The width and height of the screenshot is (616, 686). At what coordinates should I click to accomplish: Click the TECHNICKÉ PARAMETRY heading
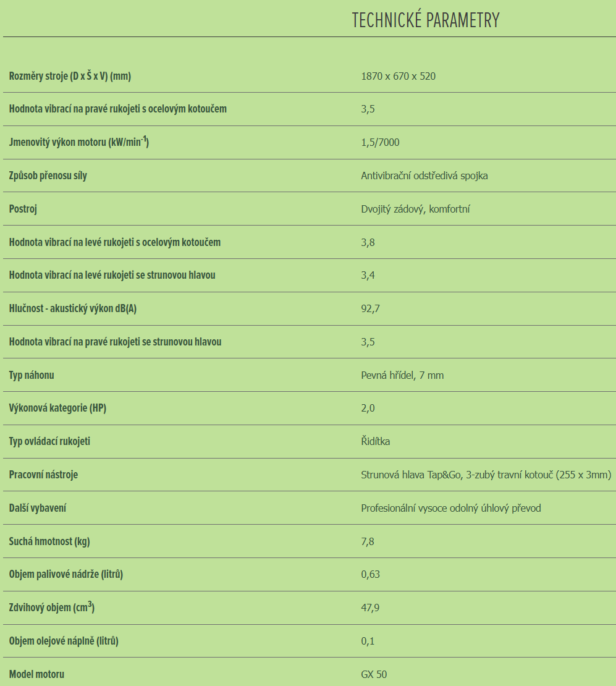(x=425, y=20)
